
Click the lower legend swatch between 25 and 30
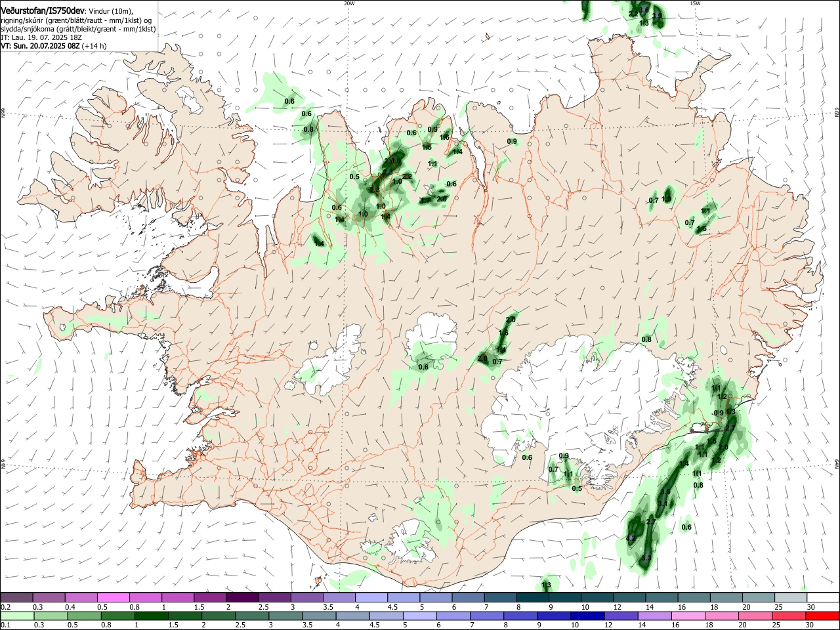(x=787, y=616)
